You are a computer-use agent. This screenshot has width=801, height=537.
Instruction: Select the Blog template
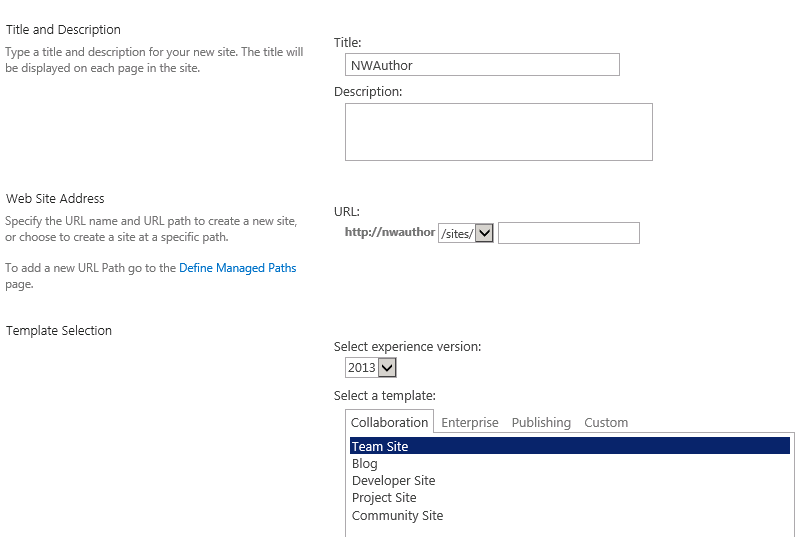[364, 463]
